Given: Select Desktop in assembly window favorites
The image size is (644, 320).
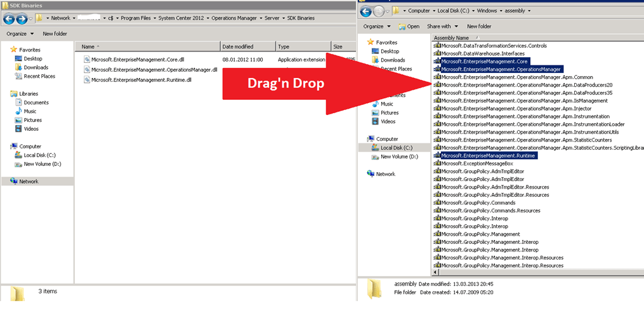Looking at the screenshot, I should point(390,52).
